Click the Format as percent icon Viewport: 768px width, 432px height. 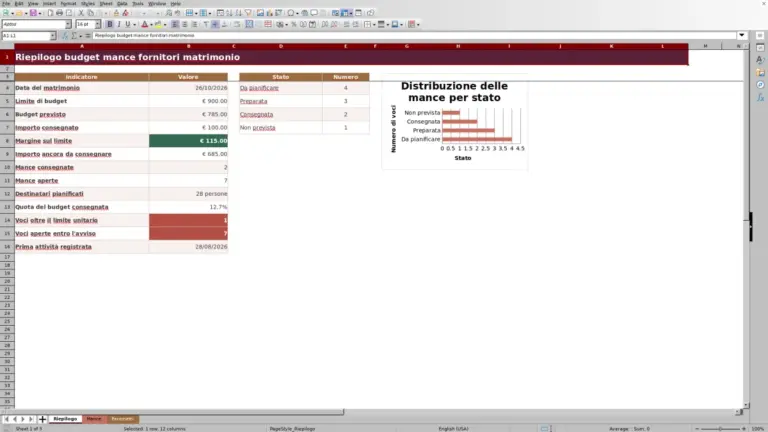pyautogui.click(x=294, y=24)
